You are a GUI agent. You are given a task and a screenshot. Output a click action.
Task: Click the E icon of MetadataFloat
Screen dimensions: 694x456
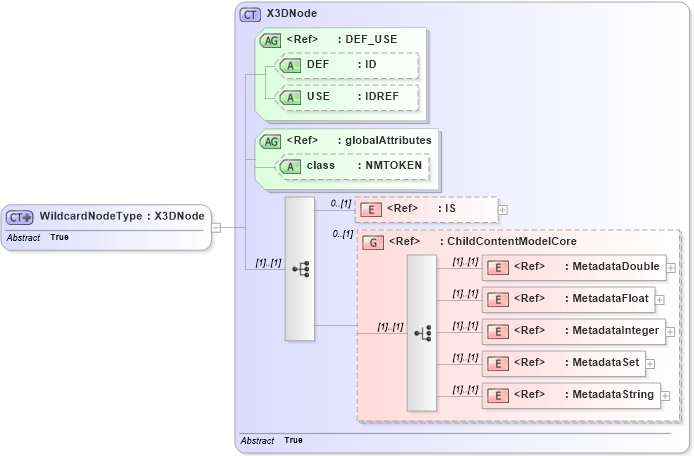point(497,300)
